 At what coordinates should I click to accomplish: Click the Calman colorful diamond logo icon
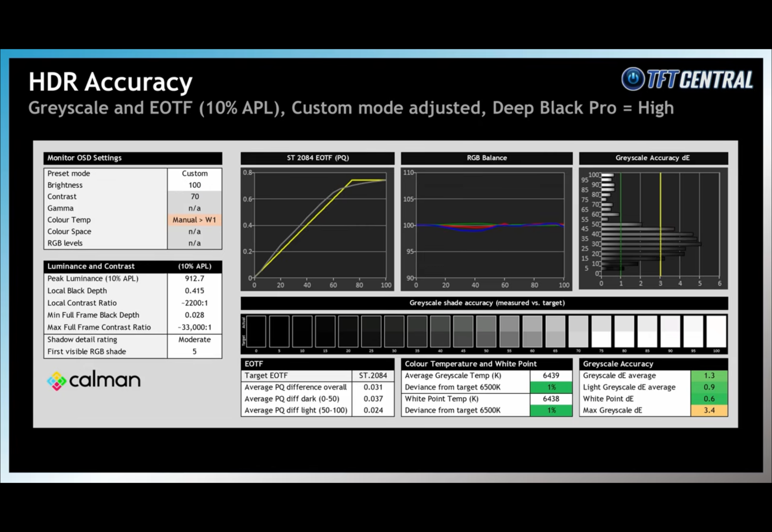[x=57, y=381]
